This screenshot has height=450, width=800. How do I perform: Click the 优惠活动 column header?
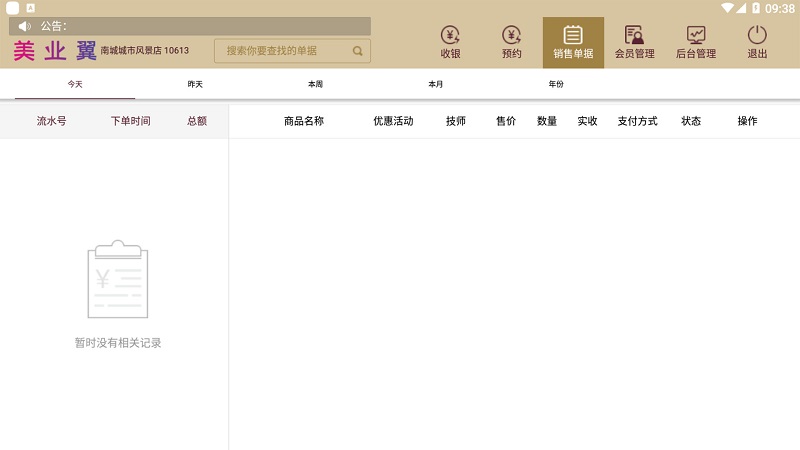click(393, 121)
